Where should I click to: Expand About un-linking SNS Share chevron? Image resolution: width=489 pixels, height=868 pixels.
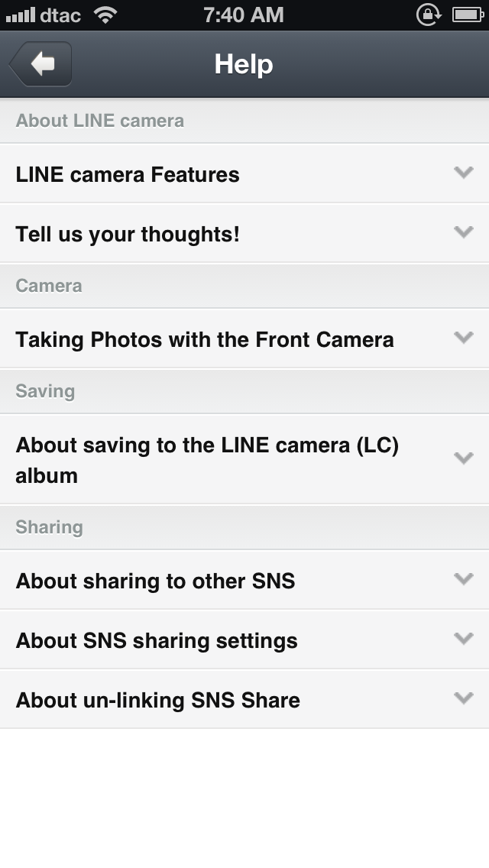coord(463,698)
